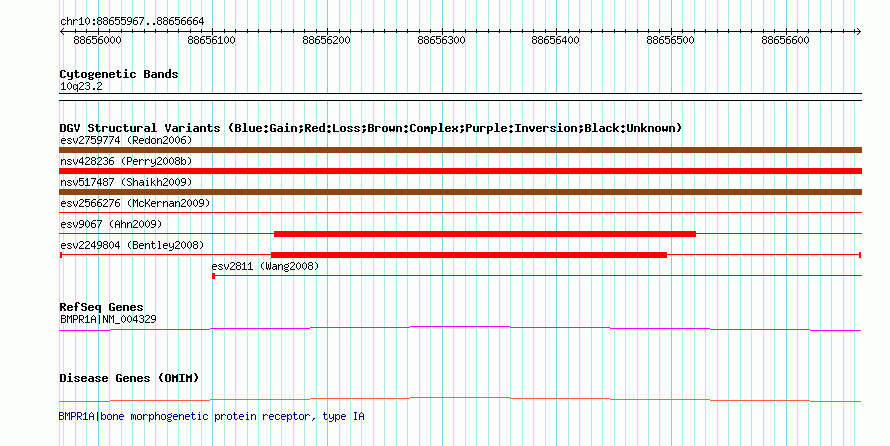
Task: Click the chr10:88655967..88656664 region label
Action: [132, 22]
